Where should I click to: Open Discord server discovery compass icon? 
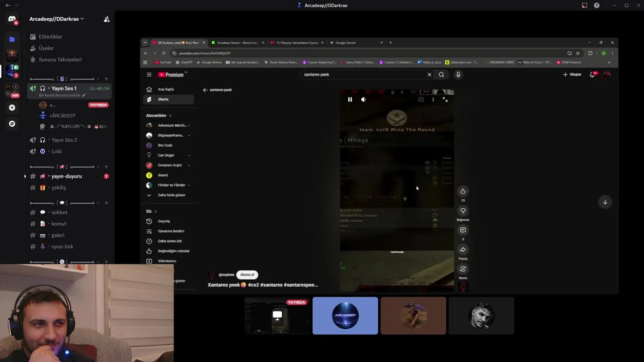[x=12, y=124]
